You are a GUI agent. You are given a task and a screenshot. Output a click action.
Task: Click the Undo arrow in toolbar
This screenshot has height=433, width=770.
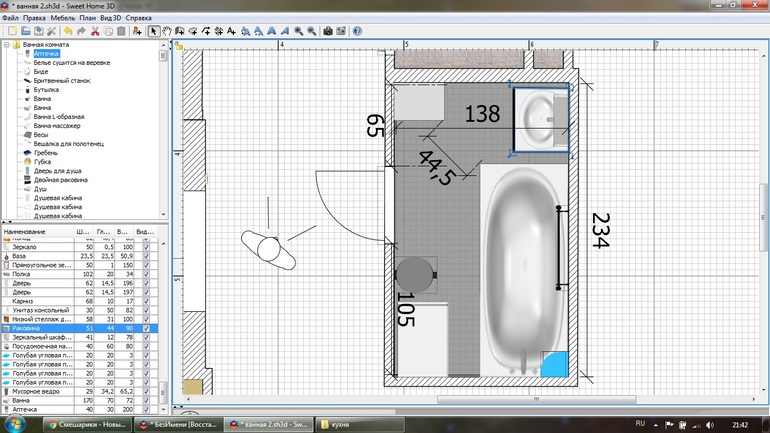[67, 31]
